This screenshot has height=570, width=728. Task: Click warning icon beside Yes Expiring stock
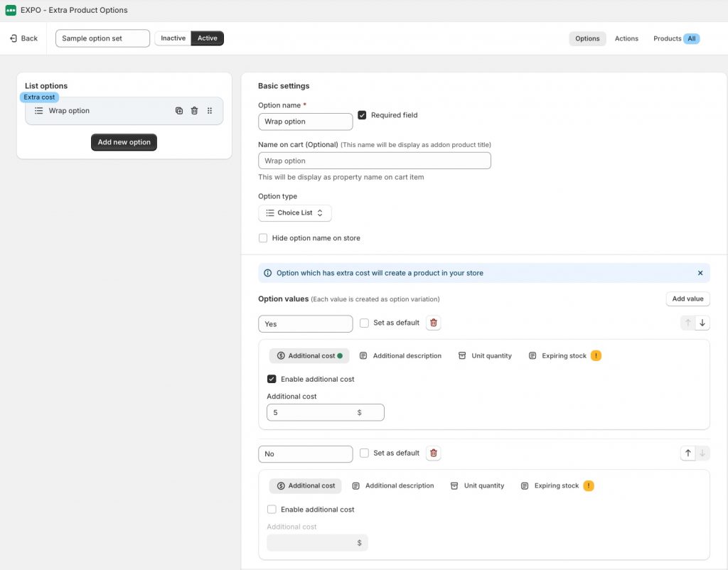tap(596, 356)
